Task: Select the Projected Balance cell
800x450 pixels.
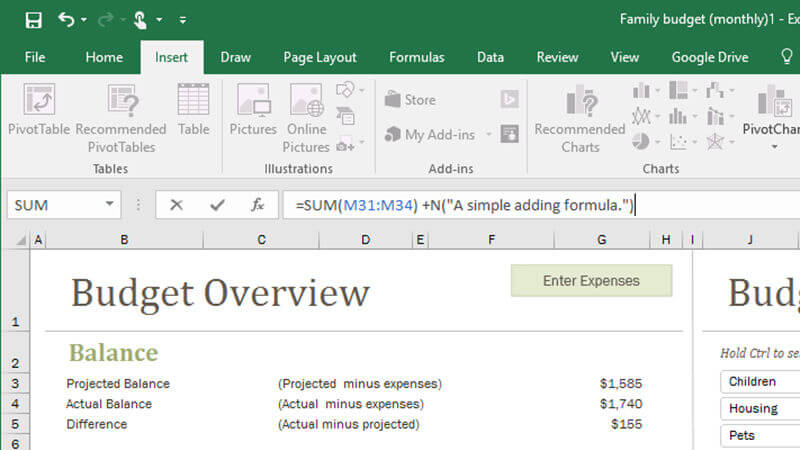Action: (x=118, y=384)
